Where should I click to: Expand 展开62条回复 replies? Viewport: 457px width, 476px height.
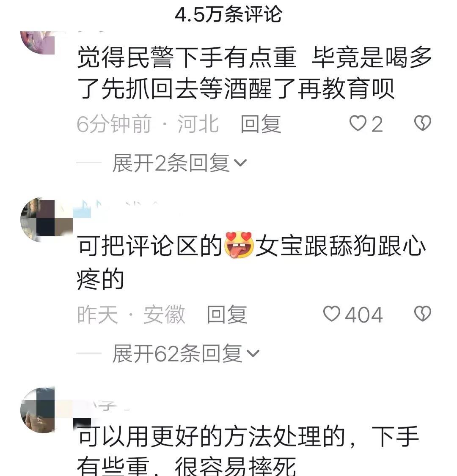coord(186,353)
